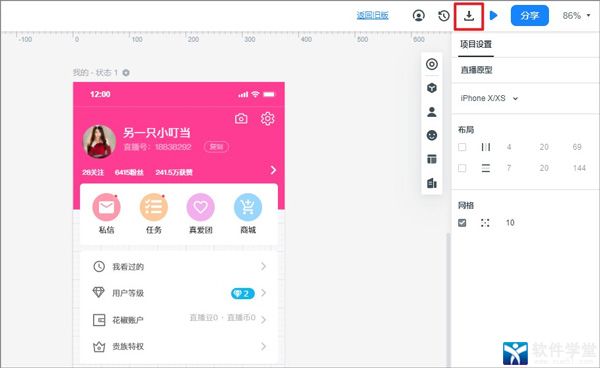Expand the 贵族特权 row chevron
This screenshot has width=600, height=368.
(x=263, y=347)
